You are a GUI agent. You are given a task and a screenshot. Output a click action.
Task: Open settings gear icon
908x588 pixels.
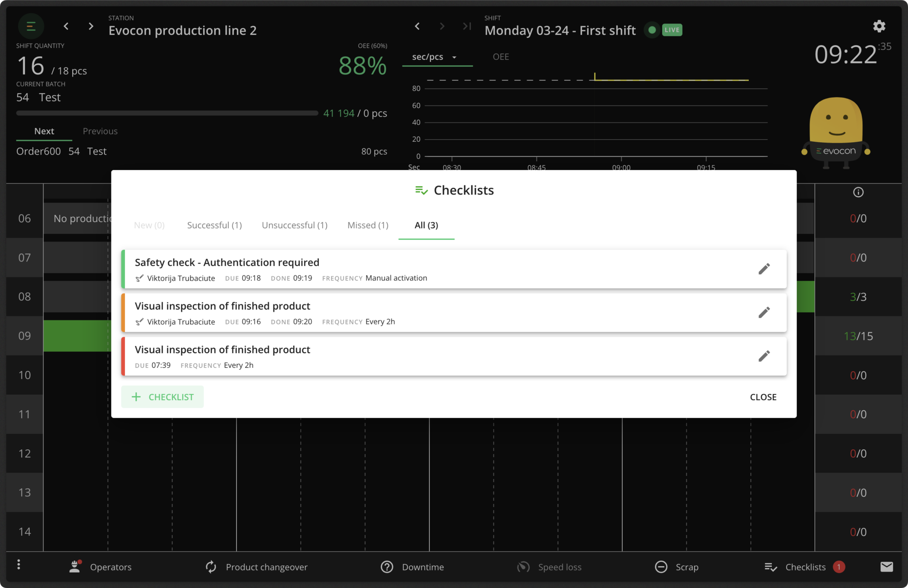point(879,27)
